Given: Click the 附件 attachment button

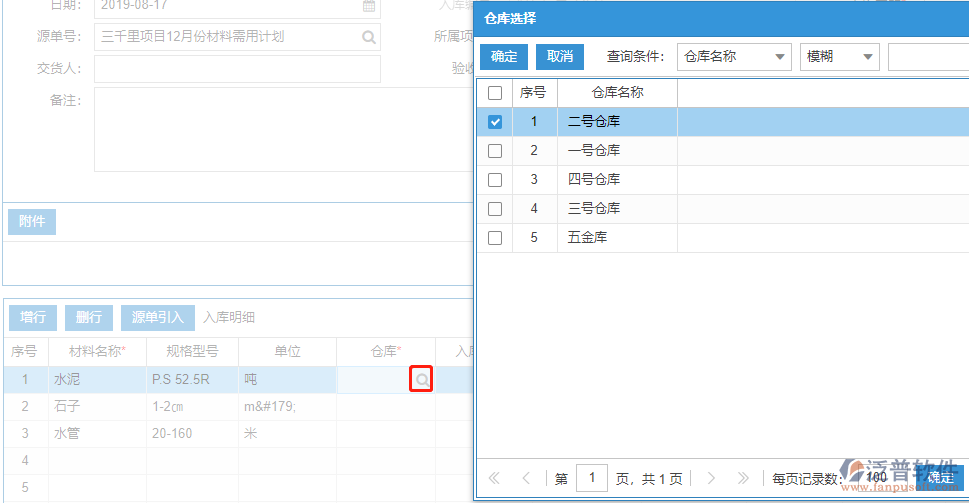Looking at the screenshot, I should coord(32,222).
